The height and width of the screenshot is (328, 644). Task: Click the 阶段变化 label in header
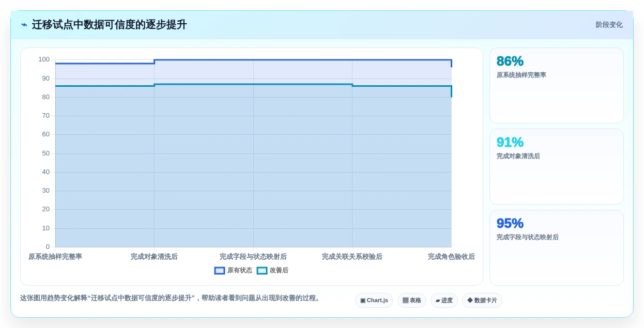tap(609, 25)
